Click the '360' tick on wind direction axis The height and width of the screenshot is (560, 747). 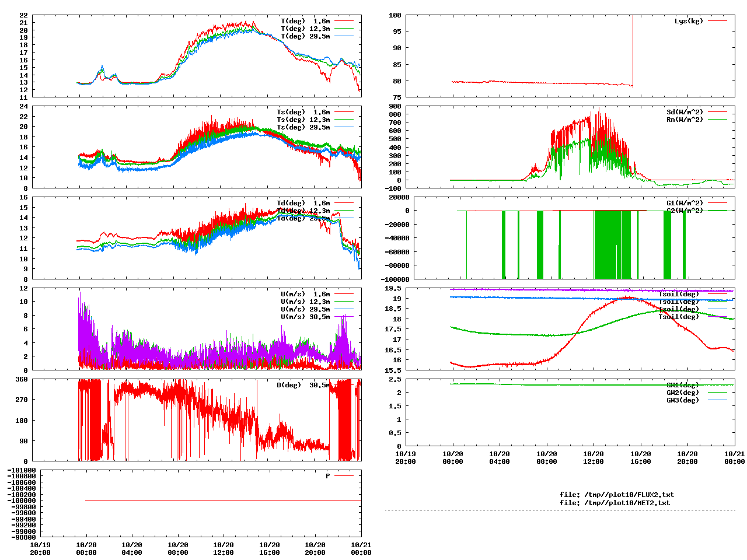(x=22, y=379)
